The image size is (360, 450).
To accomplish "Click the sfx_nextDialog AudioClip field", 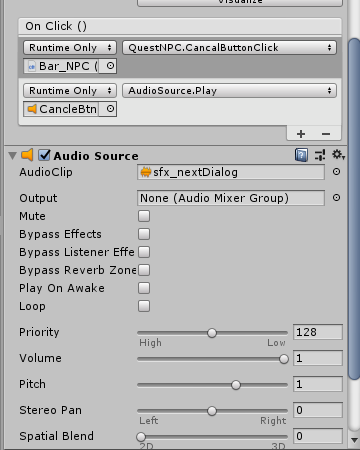I will pos(231,172).
